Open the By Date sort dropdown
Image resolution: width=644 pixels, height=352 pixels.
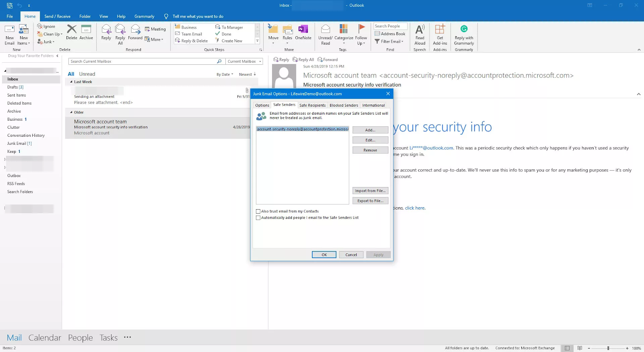[x=225, y=74]
